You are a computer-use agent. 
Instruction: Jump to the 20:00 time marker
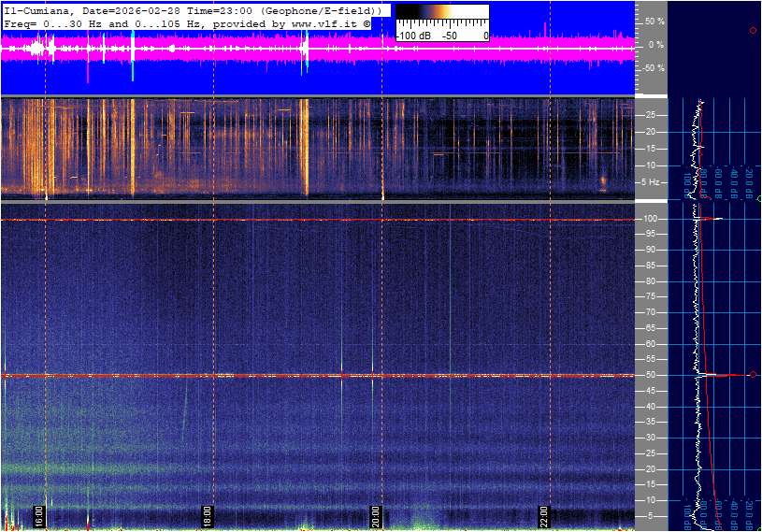pyautogui.click(x=376, y=516)
